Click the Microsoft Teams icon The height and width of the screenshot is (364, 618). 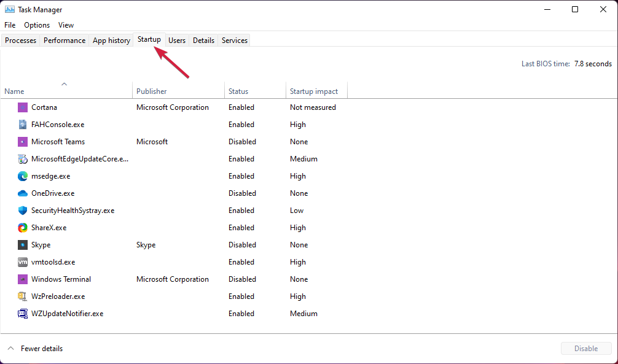23,142
